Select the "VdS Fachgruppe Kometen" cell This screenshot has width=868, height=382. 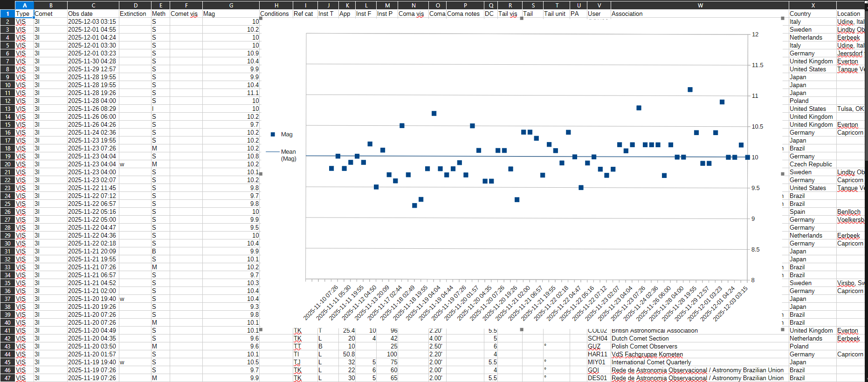pos(700,354)
